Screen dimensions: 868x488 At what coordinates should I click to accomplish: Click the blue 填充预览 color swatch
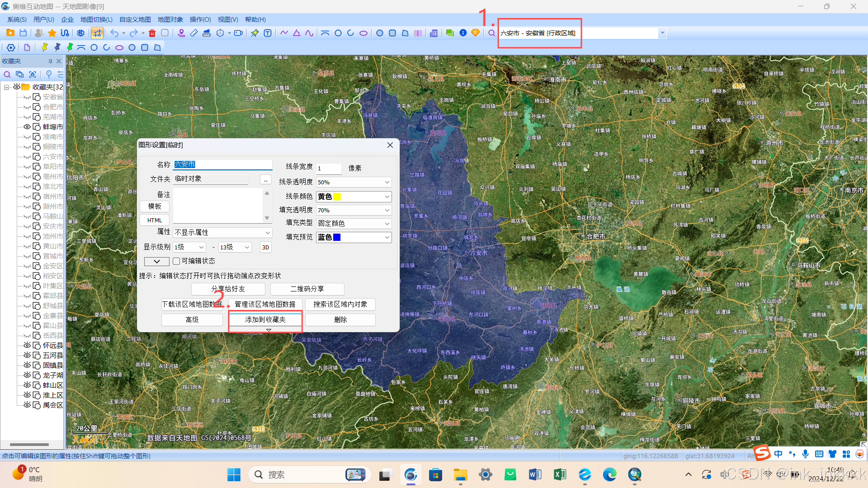coord(337,237)
